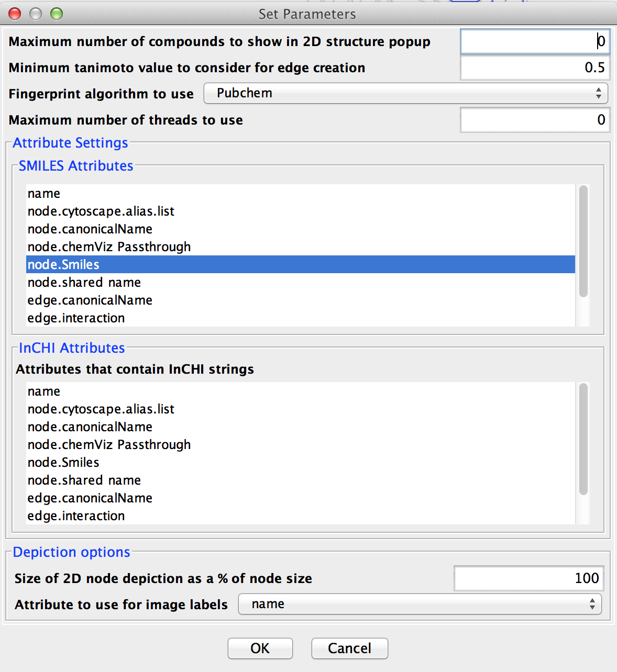This screenshot has height=672, width=617.
Task: Expand the image labels attribute dropdown
Action: (419, 604)
